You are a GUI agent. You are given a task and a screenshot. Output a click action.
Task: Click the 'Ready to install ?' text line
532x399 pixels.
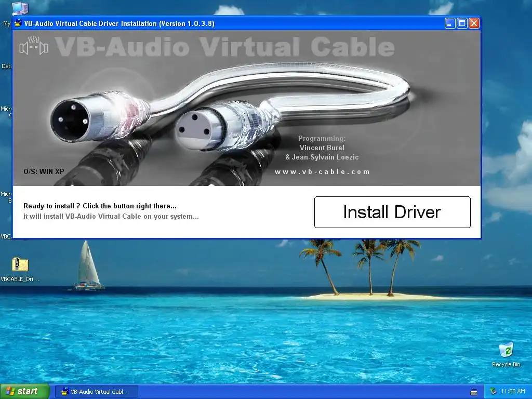tap(100, 206)
